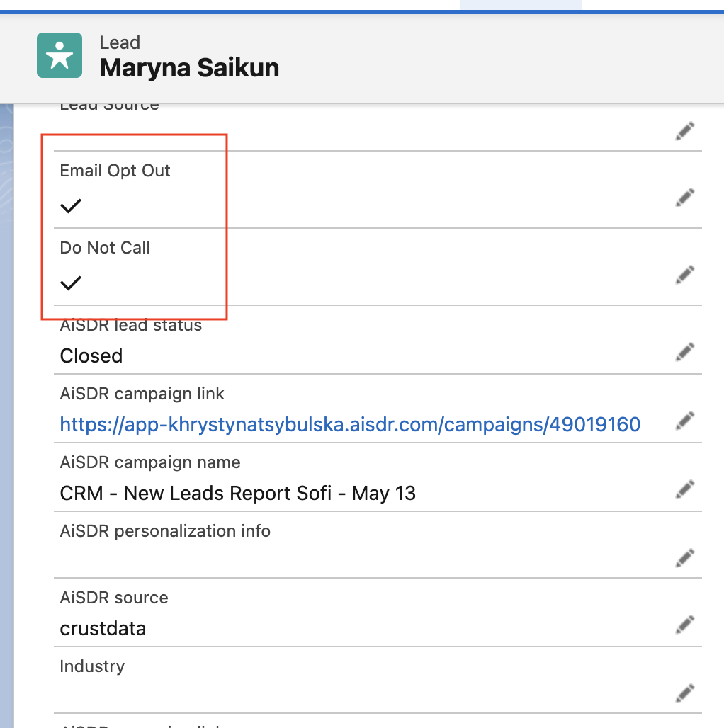Image resolution: width=724 pixels, height=728 pixels.
Task: Click the Lead object type label
Action: click(120, 42)
